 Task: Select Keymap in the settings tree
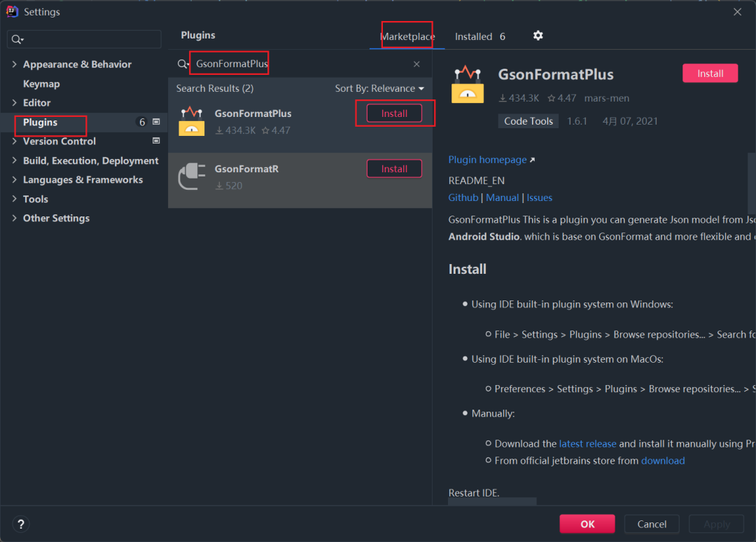click(41, 84)
